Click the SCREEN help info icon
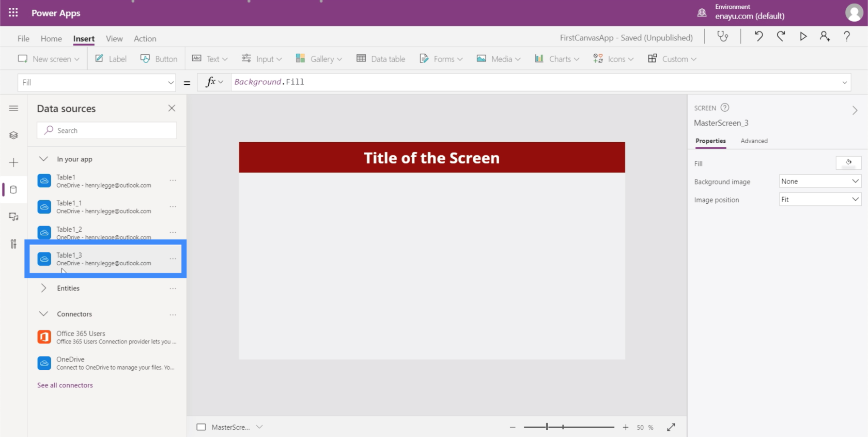The width and height of the screenshot is (868, 437). coord(725,108)
